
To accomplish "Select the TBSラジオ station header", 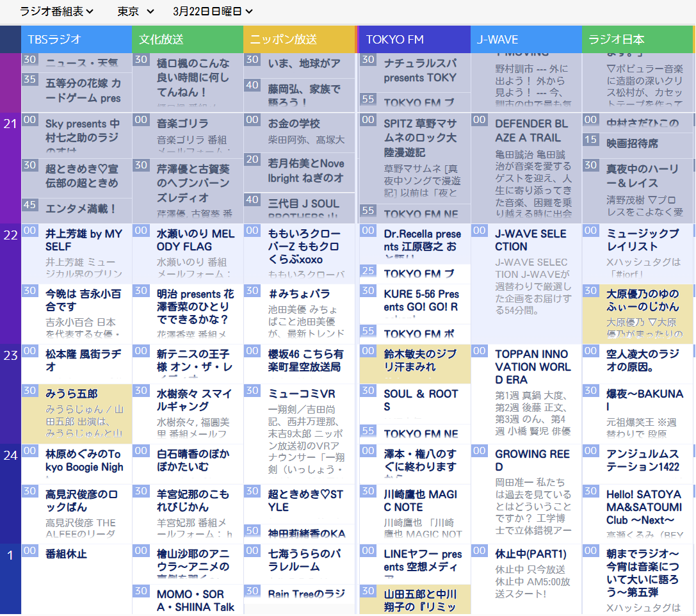I will (x=76, y=40).
